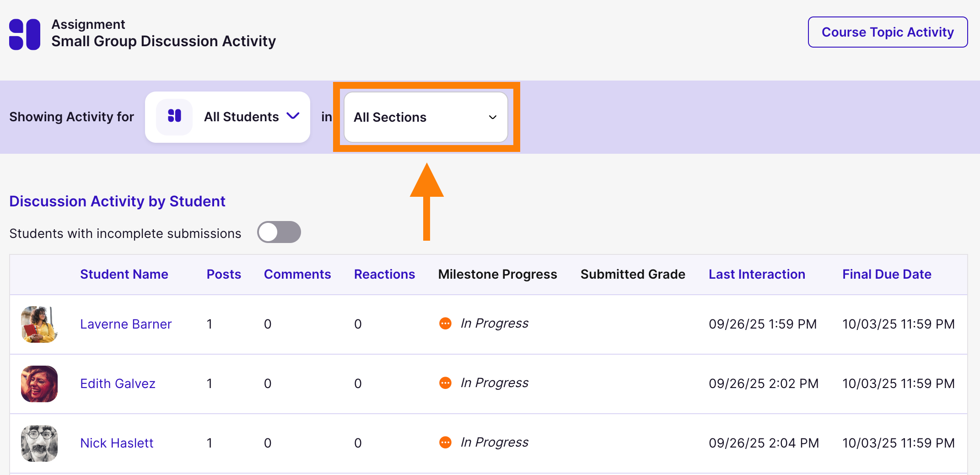Open Laverne Barner's profile photo
The width and height of the screenshot is (980, 475).
[39, 324]
